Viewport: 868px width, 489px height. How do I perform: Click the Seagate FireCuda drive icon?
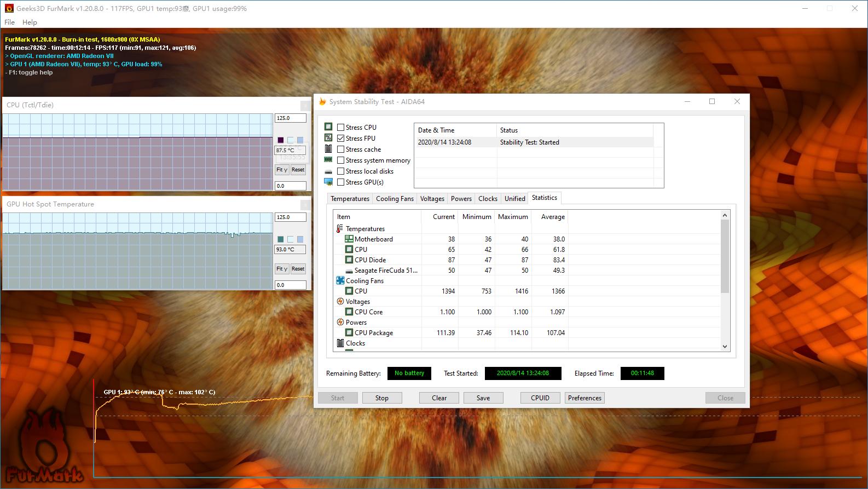click(349, 271)
